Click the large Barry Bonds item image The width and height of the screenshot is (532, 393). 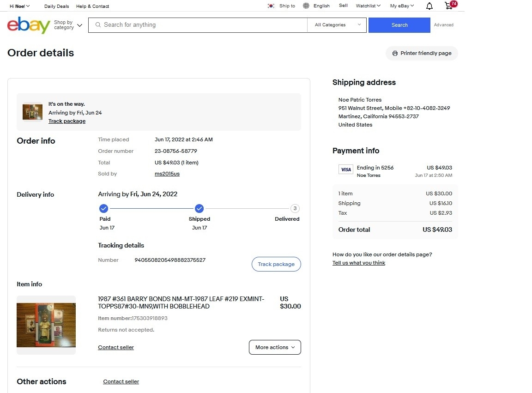point(46,325)
